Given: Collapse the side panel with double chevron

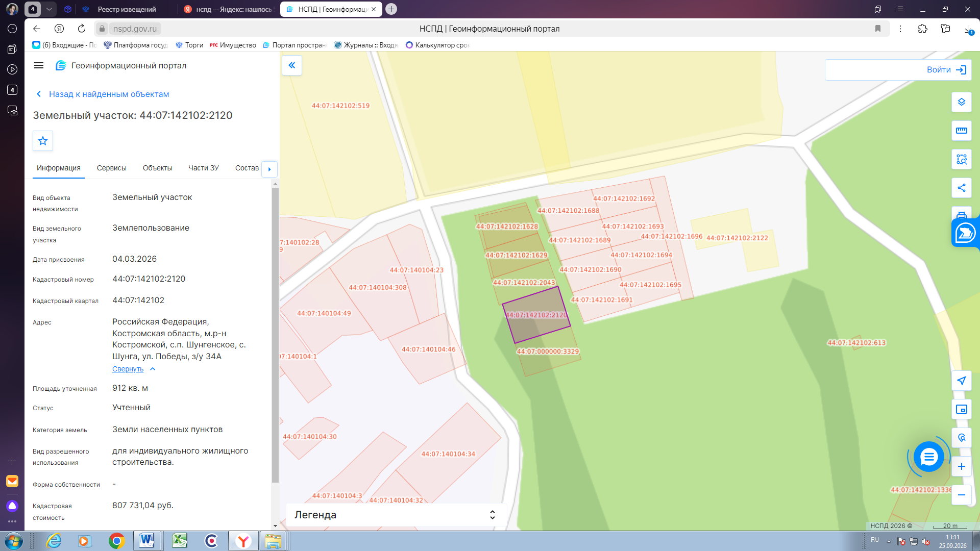Looking at the screenshot, I should pos(292,65).
